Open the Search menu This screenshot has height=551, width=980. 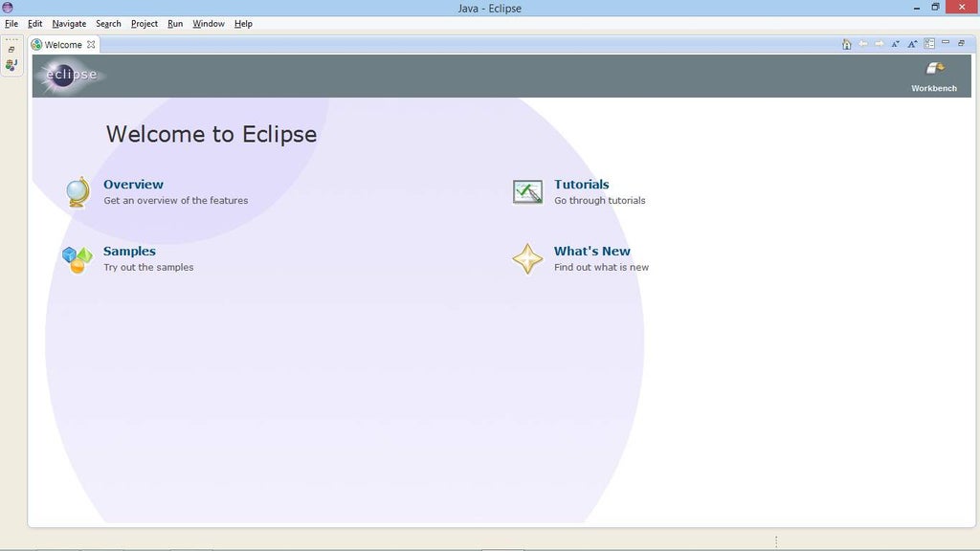click(x=108, y=24)
